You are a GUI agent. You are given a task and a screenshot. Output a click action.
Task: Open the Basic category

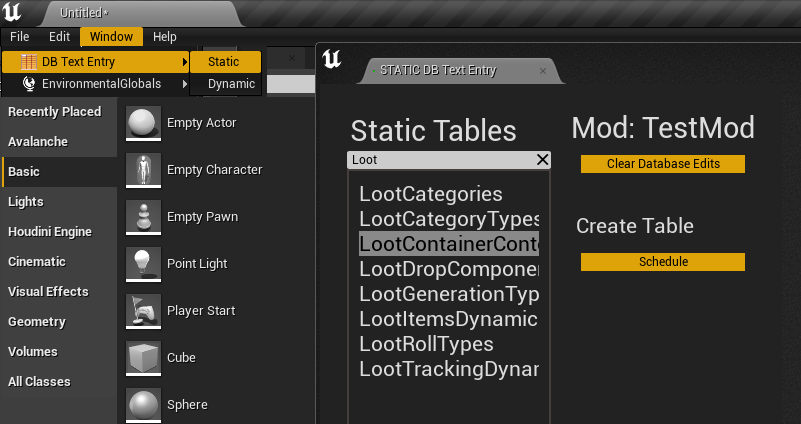pyautogui.click(x=59, y=172)
